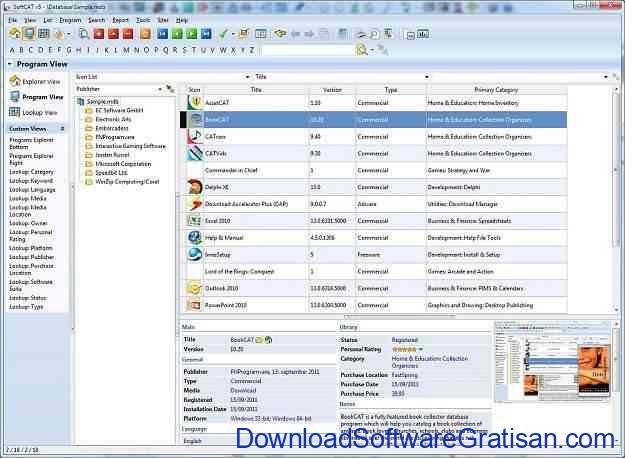
Task: Open the magnifier search icon in toolbar
Action: click(x=84, y=34)
